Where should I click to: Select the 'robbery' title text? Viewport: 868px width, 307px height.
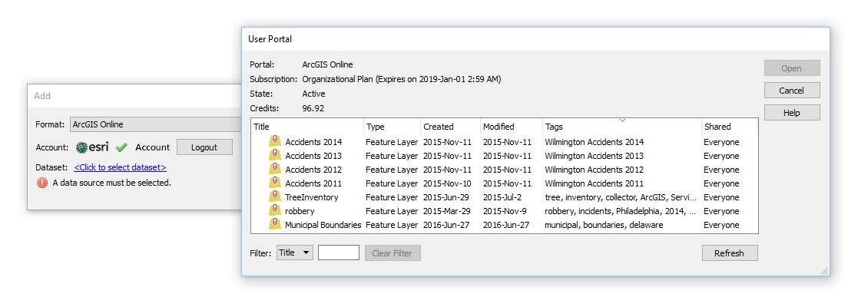click(x=300, y=211)
